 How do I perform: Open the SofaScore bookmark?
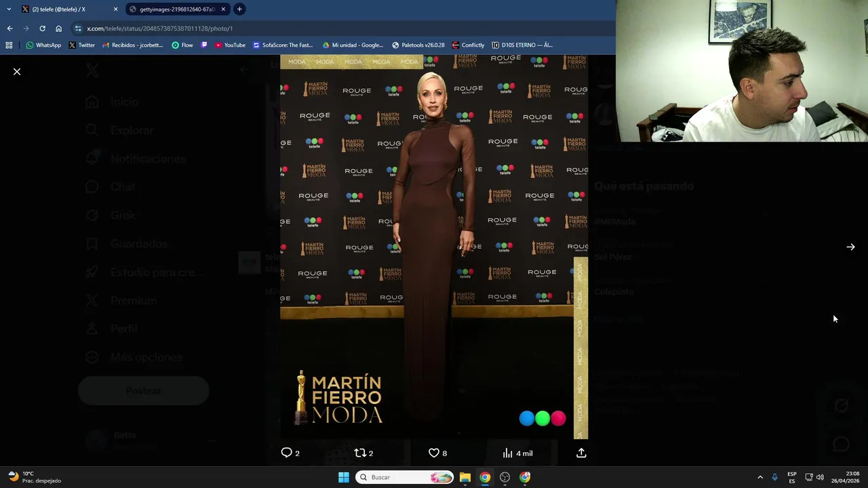pos(283,45)
